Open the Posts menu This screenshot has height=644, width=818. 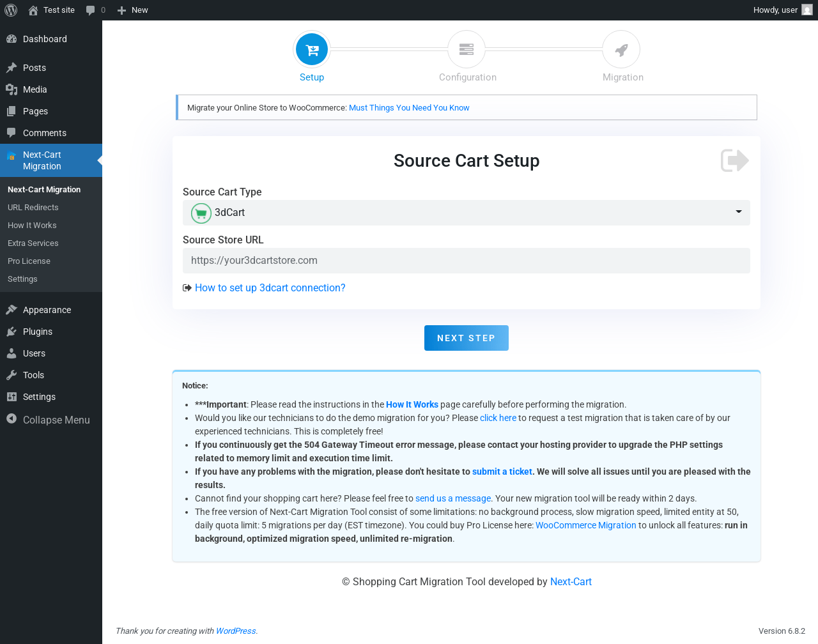[51, 68]
